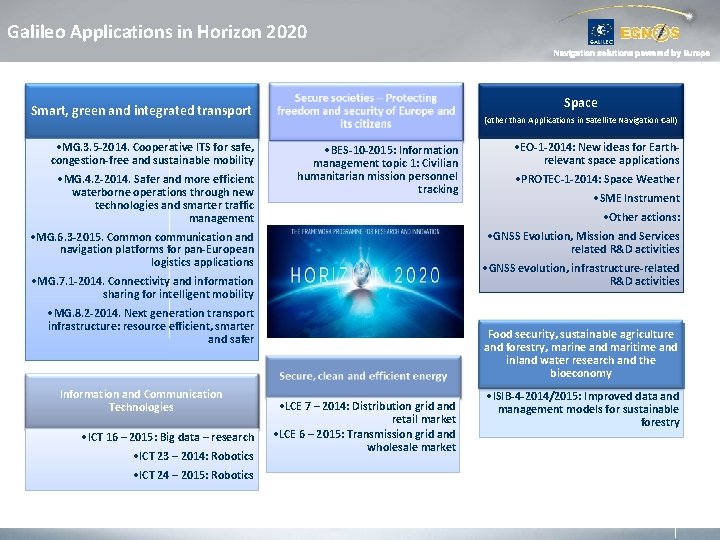Click the Galileo logo icon
Viewport: 720px width, 540px height.
pyautogui.click(x=601, y=32)
